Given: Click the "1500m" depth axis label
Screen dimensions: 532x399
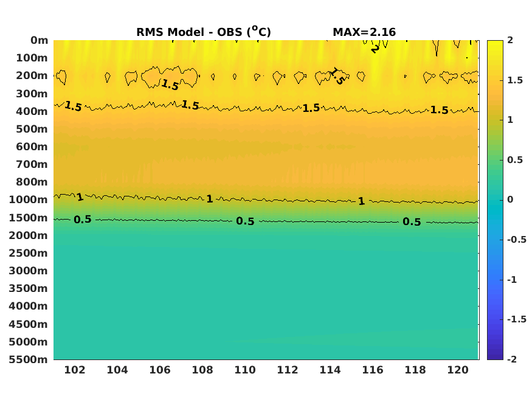Looking at the screenshot, I should click(x=29, y=218).
